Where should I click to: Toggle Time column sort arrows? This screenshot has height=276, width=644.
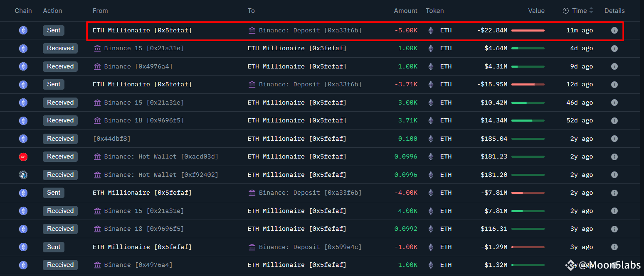pyautogui.click(x=591, y=11)
